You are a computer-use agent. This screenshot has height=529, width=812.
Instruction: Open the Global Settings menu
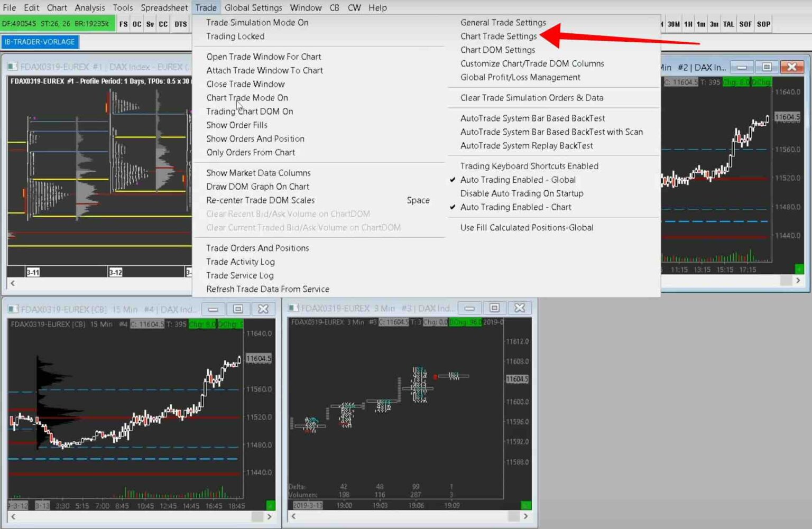253,7
